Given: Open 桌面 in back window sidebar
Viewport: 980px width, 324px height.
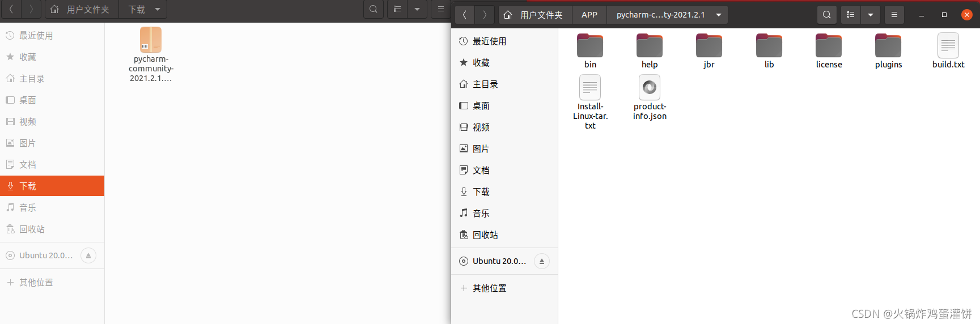Looking at the screenshot, I should (x=52, y=100).
